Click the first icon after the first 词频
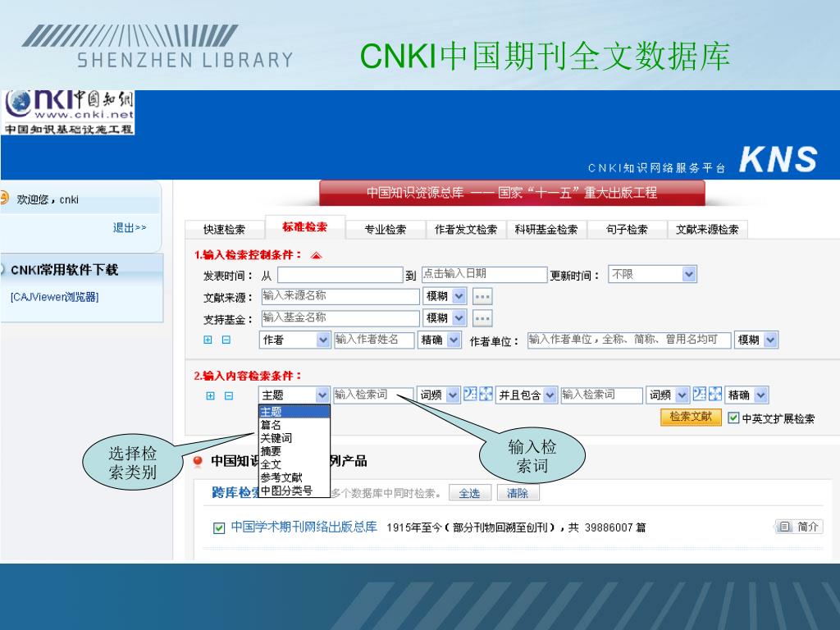The width and height of the screenshot is (840, 630). point(470,395)
